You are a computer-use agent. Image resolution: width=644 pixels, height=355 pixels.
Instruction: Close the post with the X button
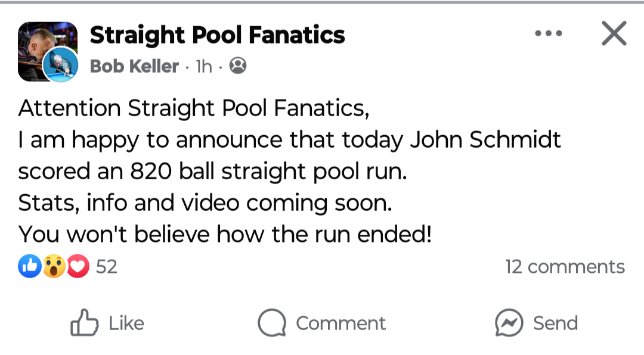click(x=614, y=34)
